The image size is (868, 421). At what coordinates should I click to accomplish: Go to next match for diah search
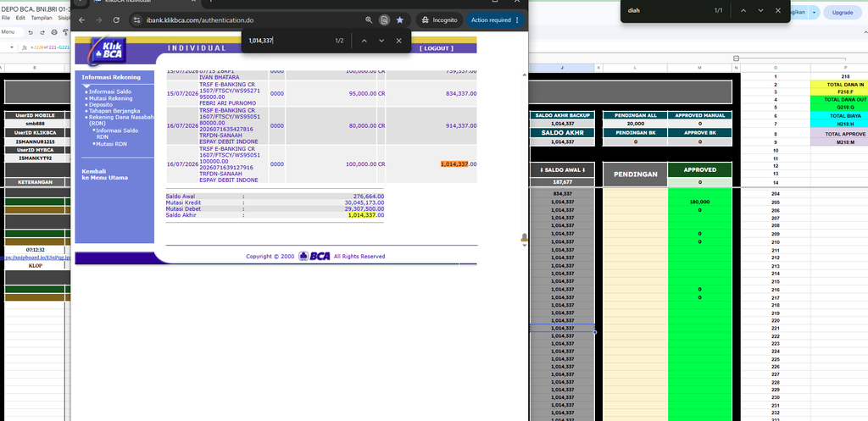click(760, 10)
